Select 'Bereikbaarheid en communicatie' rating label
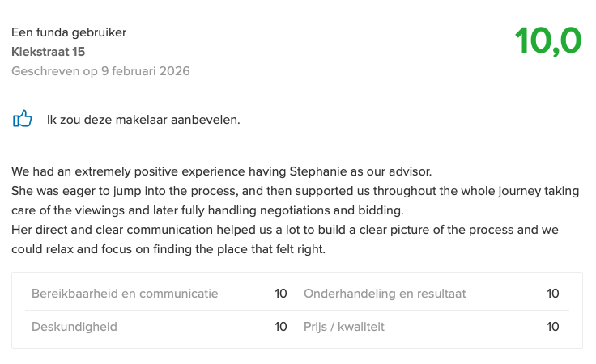596x364 pixels. point(125,294)
